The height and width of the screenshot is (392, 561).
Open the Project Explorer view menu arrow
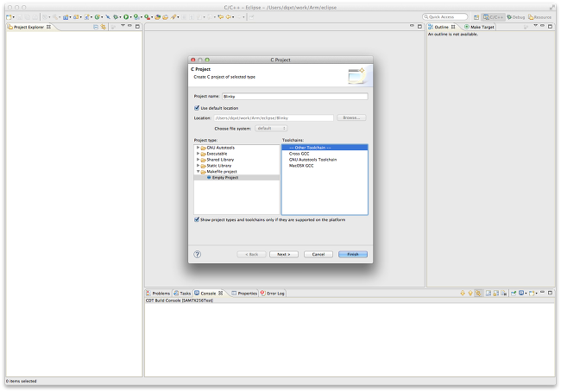coord(123,26)
